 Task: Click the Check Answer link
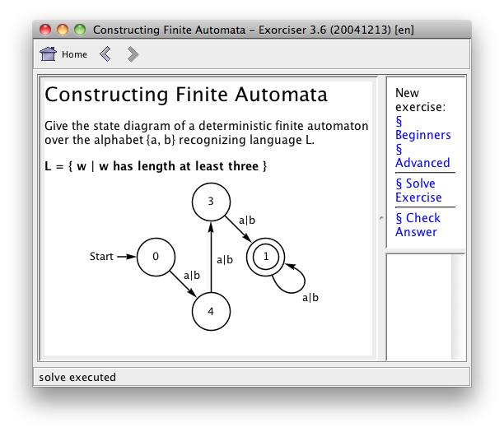point(418,225)
